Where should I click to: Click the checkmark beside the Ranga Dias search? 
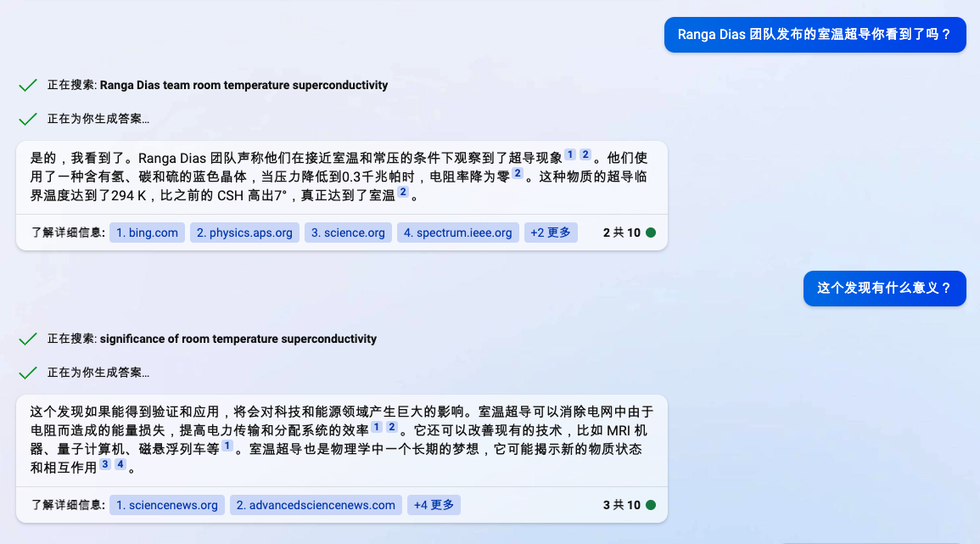[27, 86]
